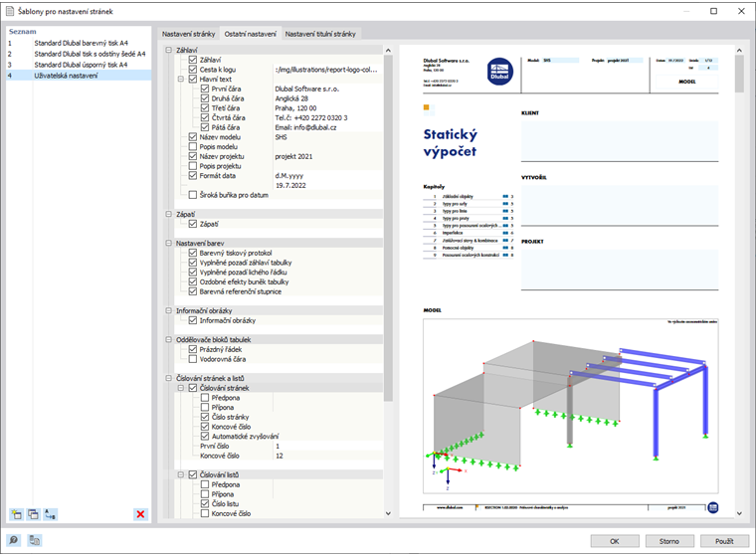The image size is (756, 557).
Task: Edit the Koncové číslo value 12
Action: point(328,456)
